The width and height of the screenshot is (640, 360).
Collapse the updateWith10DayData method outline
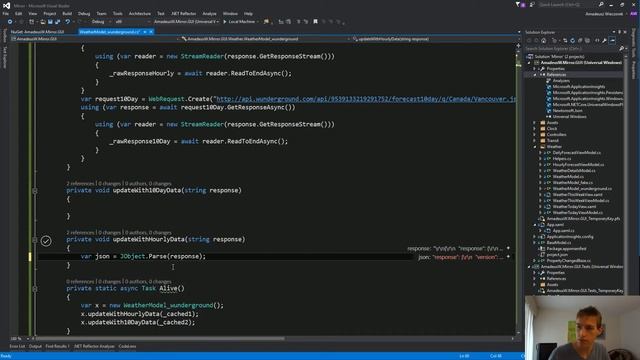[x=35, y=191]
